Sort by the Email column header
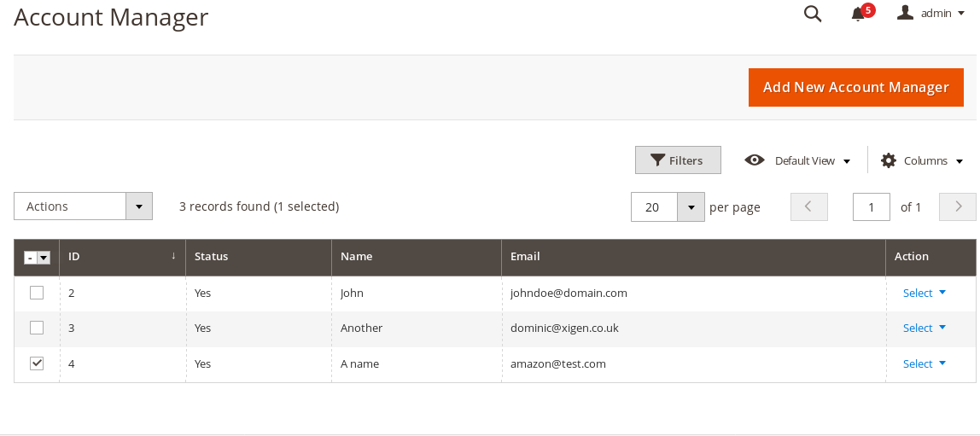The image size is (980, 436). [525, 256]
